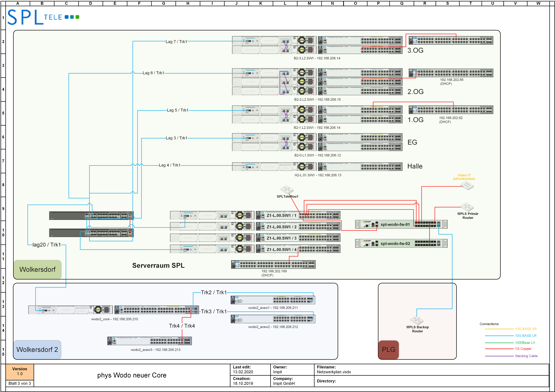Click the 1G Copper legend entry
The height and width of the screenshot is (392, 555).
tap(508, 349)
